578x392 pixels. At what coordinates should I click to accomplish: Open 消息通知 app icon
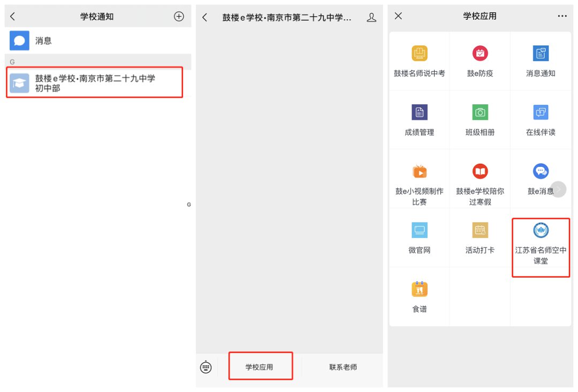[x=541, y=61]
